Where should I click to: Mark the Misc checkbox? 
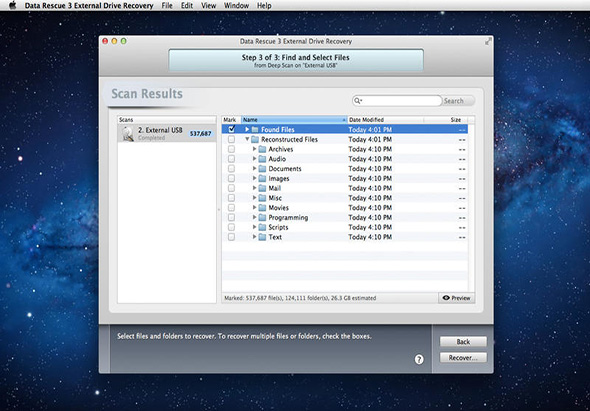point(231,198)
